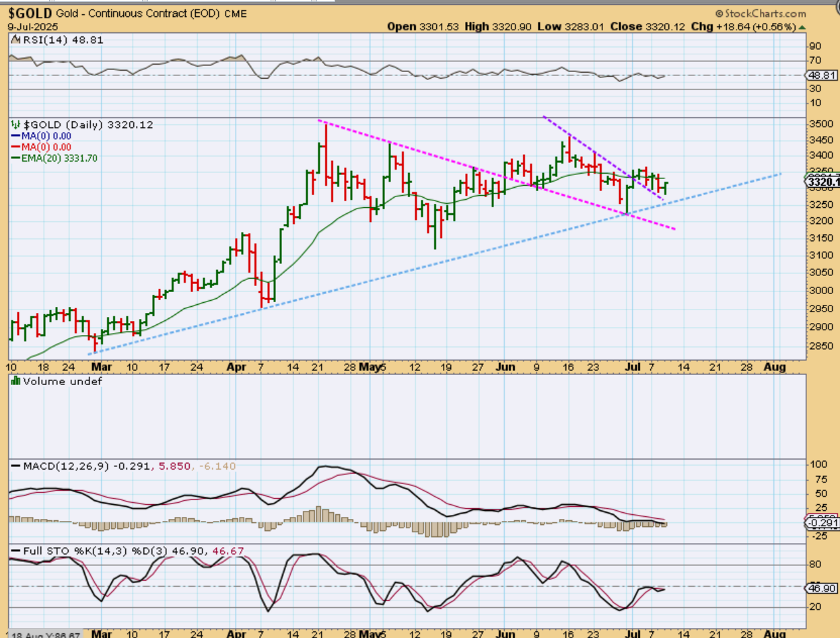The height and width of the screenshot is (638, 840).
Task: Click the 48.81 RSI value tag
Action: click(822, 76)
